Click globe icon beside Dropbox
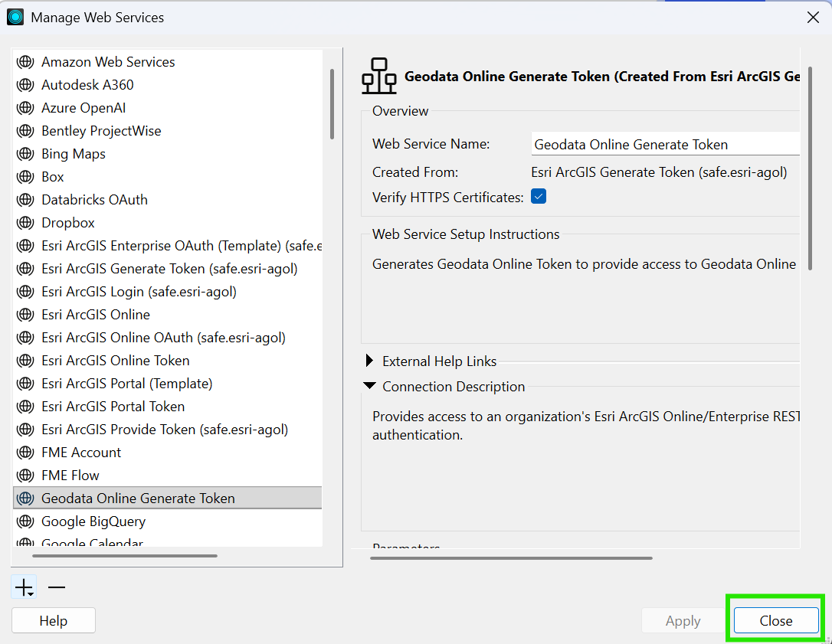 tap(25, 223)
